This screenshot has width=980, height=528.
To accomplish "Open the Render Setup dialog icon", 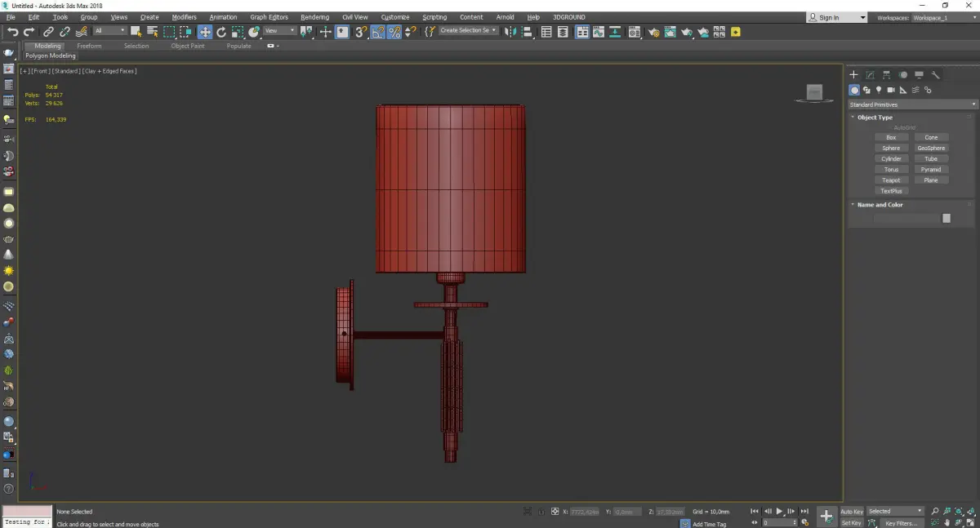I will [x=653, y=32].
